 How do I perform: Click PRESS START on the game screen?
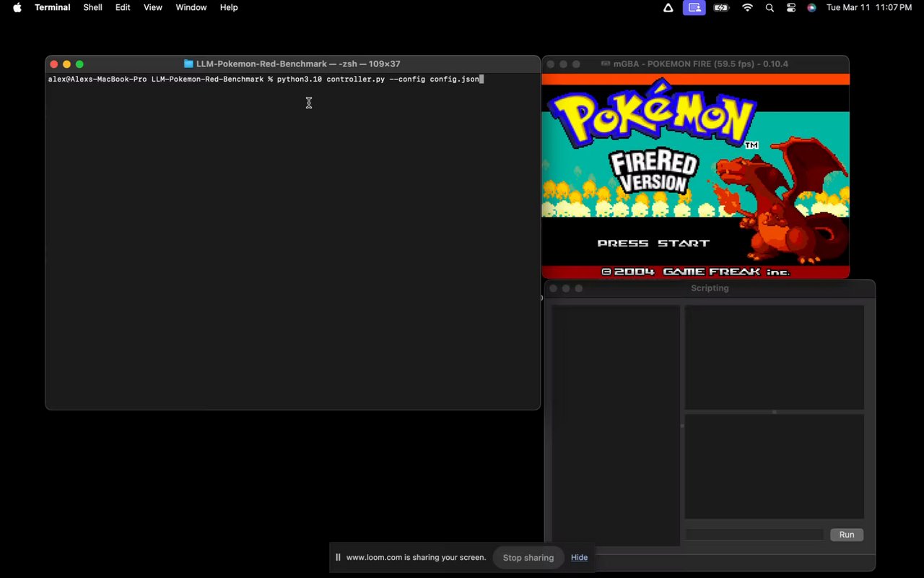click(x=653, y=243)
